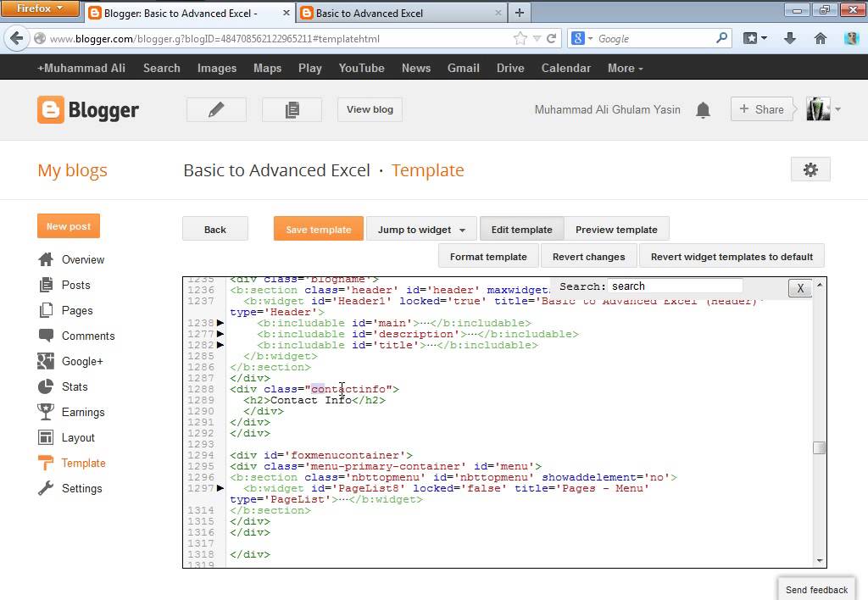Viewport: 868px width, 600px height.
Task: Click the Save template button
Action: point(319,229)
